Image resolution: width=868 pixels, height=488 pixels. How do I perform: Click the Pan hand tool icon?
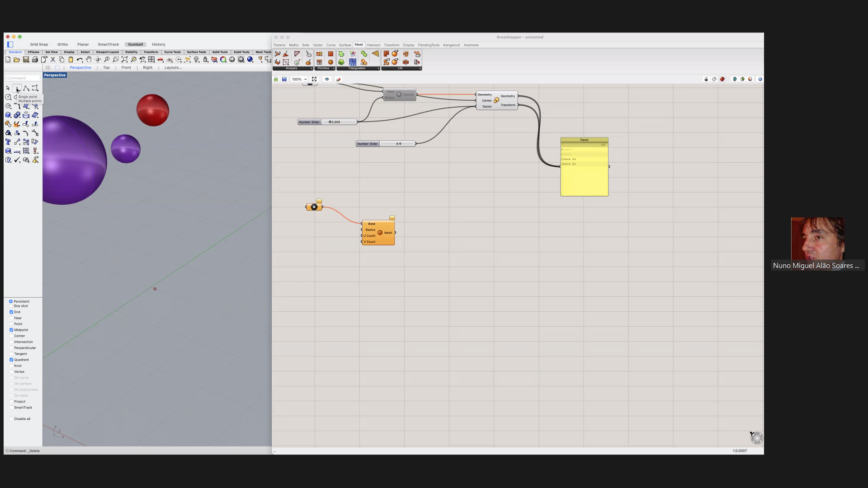coord(89,60)
